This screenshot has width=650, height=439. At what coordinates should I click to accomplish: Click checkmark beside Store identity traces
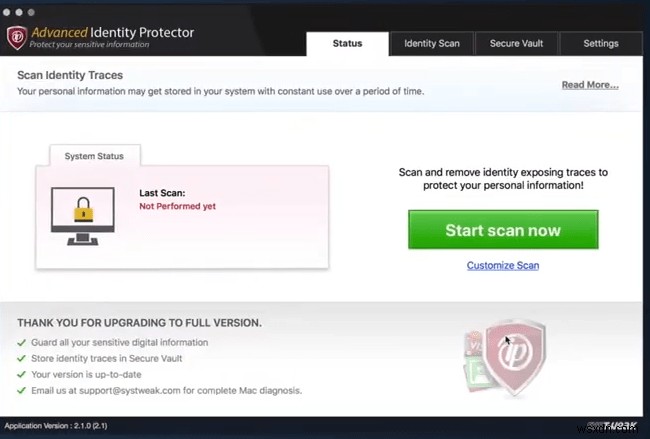click(22, 358)
